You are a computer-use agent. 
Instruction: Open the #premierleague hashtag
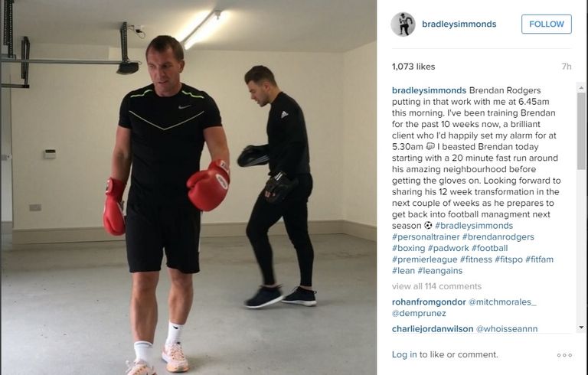click(x=424, y=259)
